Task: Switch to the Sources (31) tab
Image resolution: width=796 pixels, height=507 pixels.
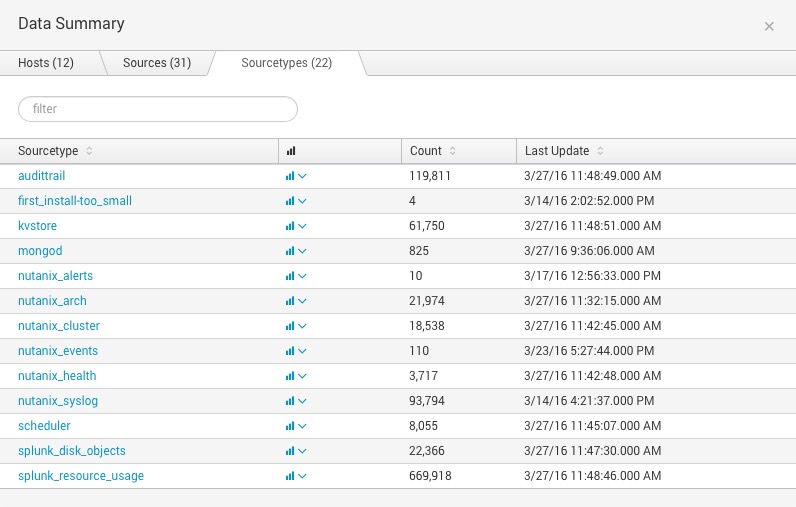Action: 157,63
